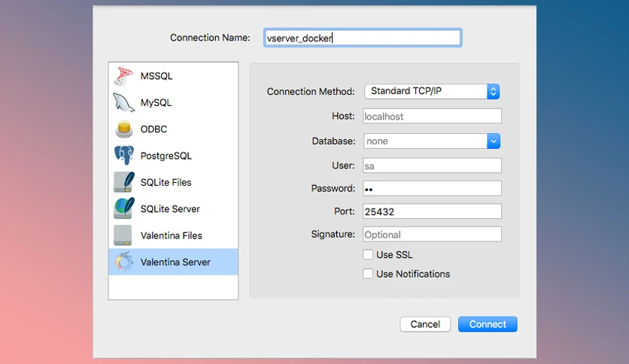The width and height of the screenshot is (629, 364).
Task: Click the Port field showing 25432
Action: [x=432, y=211]
